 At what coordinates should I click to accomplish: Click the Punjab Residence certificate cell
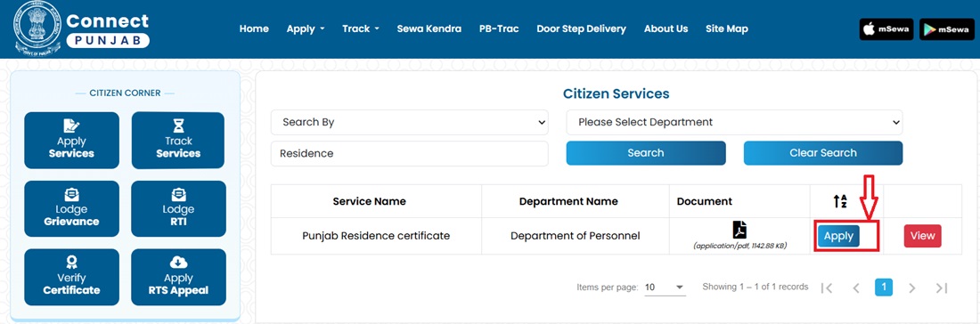click(376, 236)
